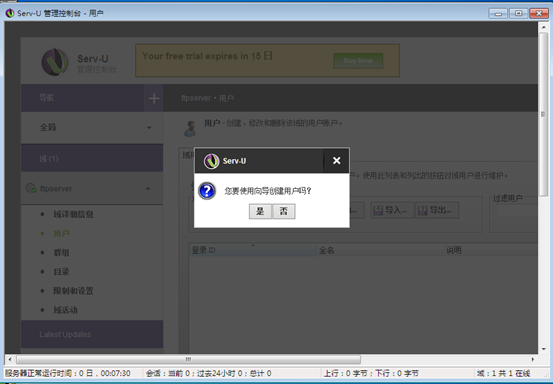The width and height of the screenshot is (553, 384).
Task: Click the vertical scrollbar thumb
Action: point(543,114)
